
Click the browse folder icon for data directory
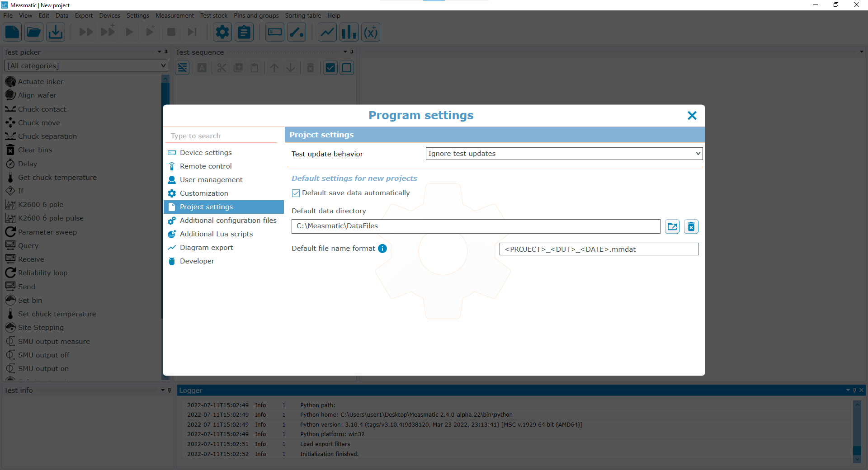tap(672, 226)
